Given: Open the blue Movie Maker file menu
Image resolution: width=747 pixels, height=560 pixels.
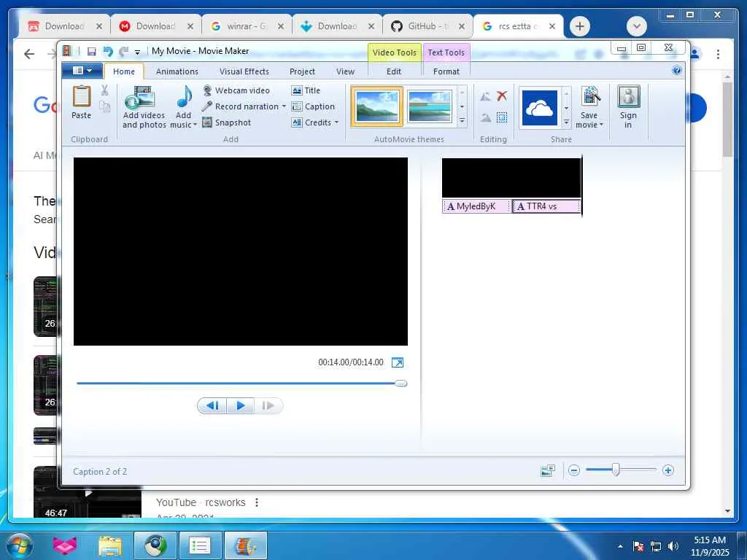Looking at the screenshot, I should click(x=82, y=71).
